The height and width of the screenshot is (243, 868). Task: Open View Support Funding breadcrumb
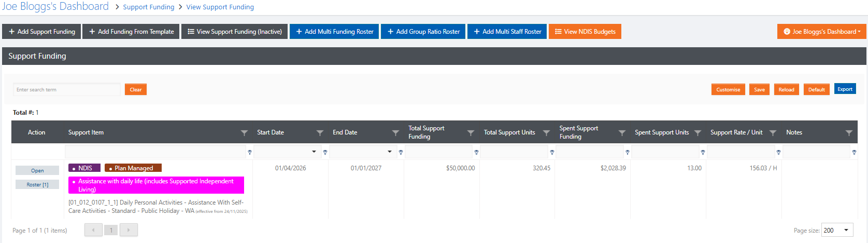pyautogui.click(x=220, y=7)
